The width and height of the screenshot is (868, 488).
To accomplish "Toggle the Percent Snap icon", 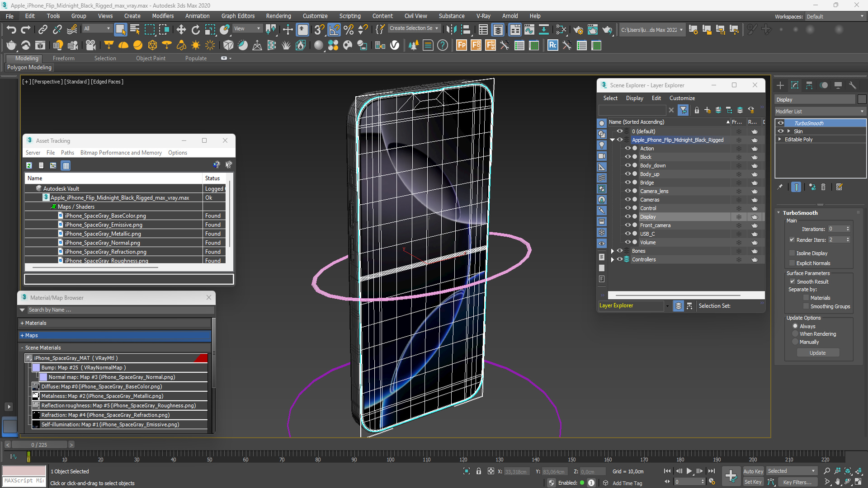I will pyautogui.click(x=349, y=30).
